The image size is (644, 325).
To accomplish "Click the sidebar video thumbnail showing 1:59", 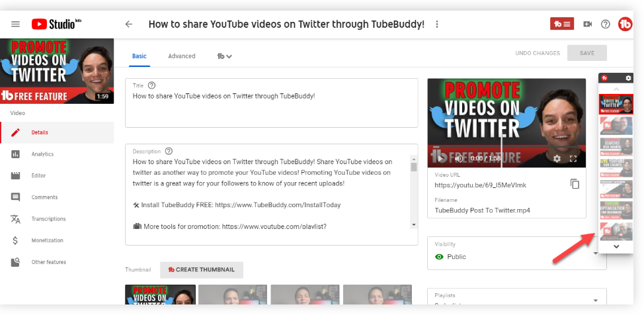I will click(x=57, y=71).
